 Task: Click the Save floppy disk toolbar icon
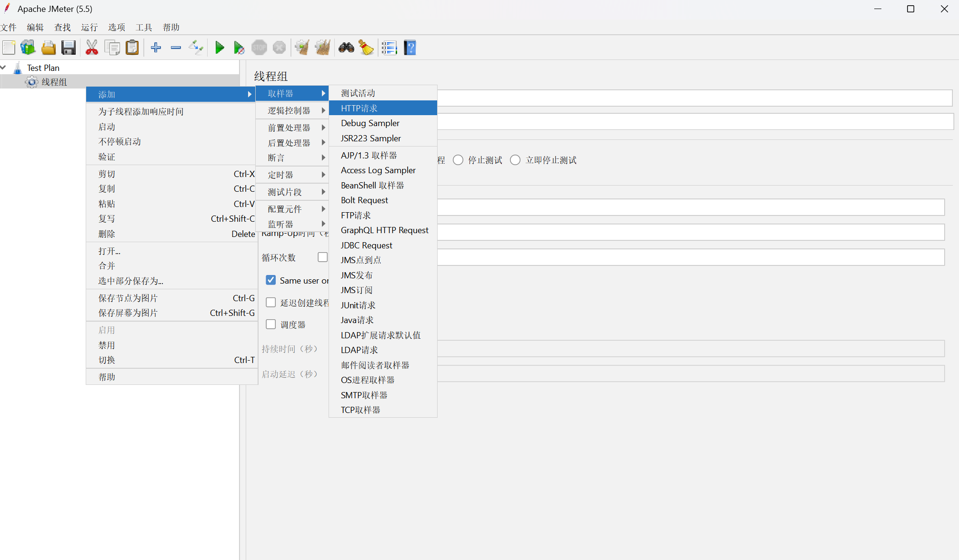click(69, 48)
